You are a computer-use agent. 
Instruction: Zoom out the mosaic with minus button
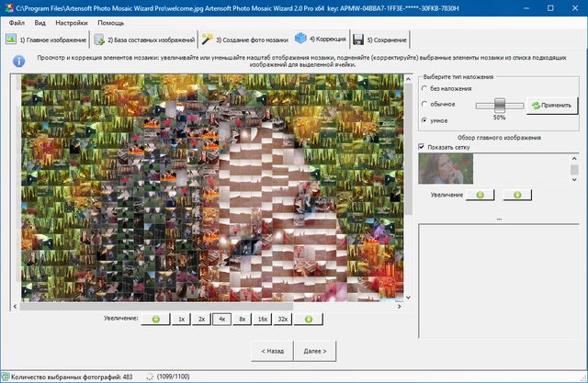tap(156, 319)
